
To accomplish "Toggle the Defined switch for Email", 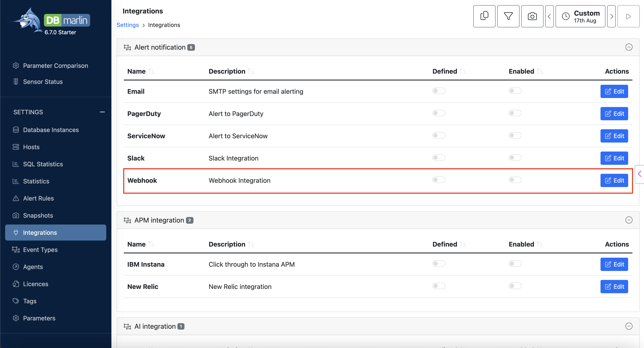I will 439,91.
